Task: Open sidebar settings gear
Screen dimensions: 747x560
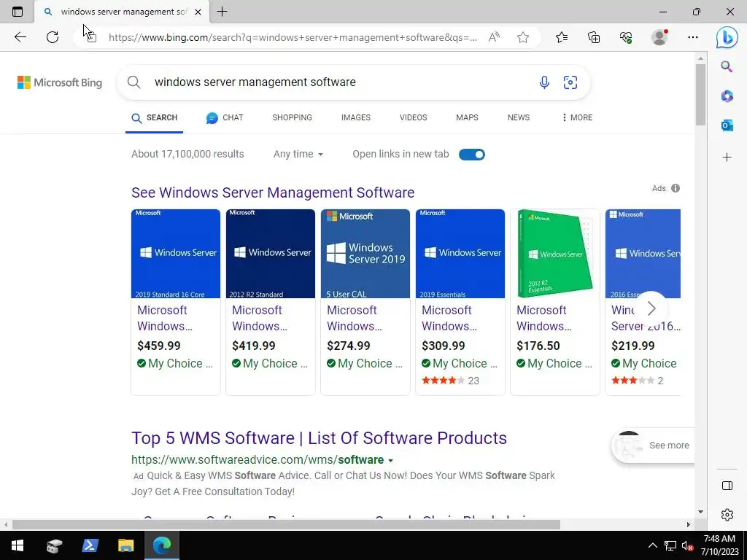Action: point(727,515)
